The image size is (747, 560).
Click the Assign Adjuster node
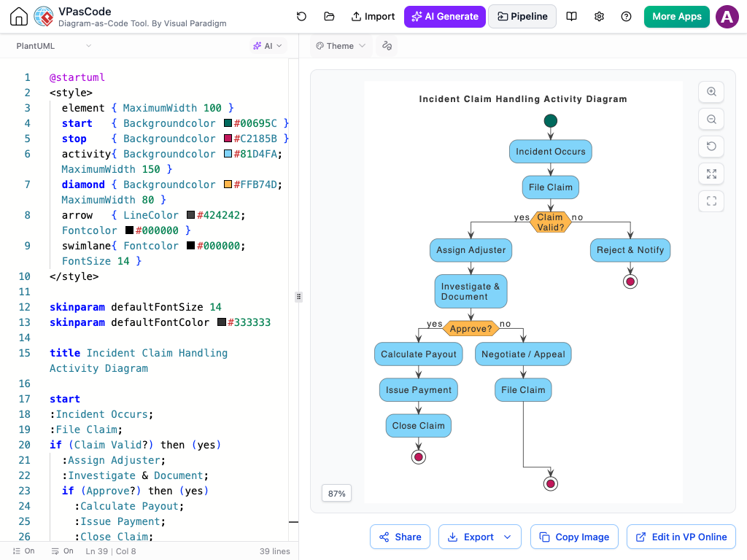471,250
